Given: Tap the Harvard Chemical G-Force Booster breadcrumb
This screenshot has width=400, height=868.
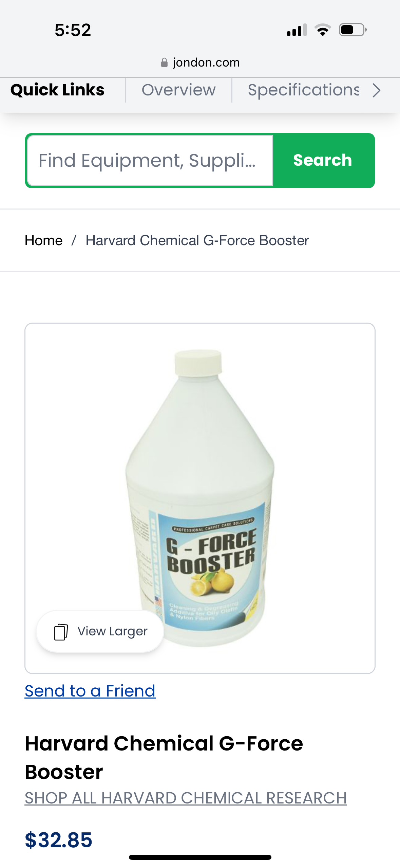Looking at the screenshot, I should click(197, 240).
